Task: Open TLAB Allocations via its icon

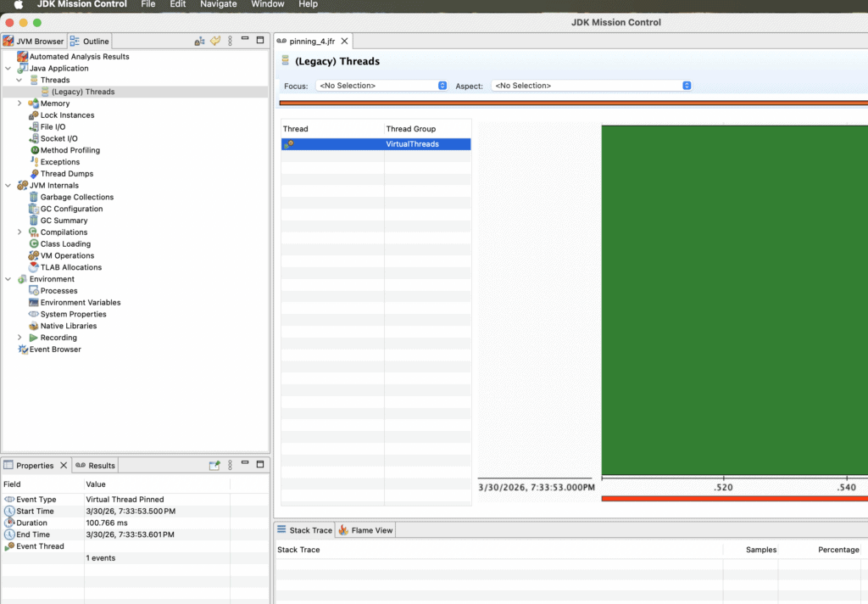Action: (x=34, y=267)
